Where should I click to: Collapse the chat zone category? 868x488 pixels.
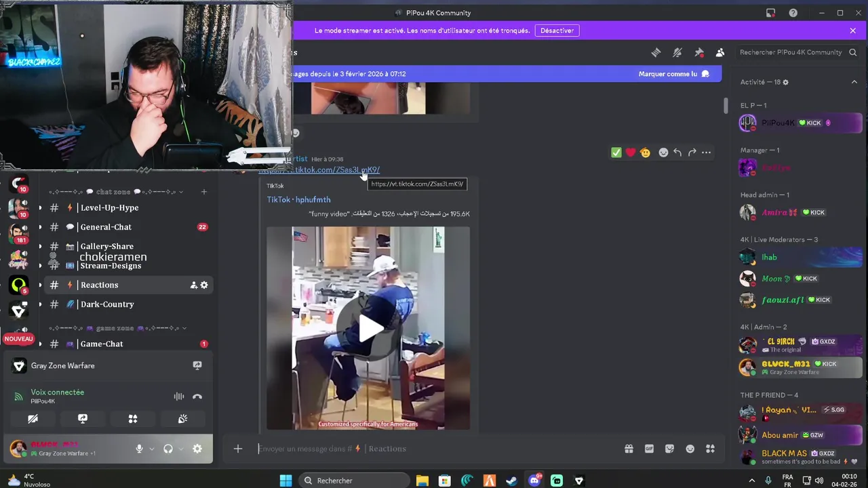click(x=115, y=192)
